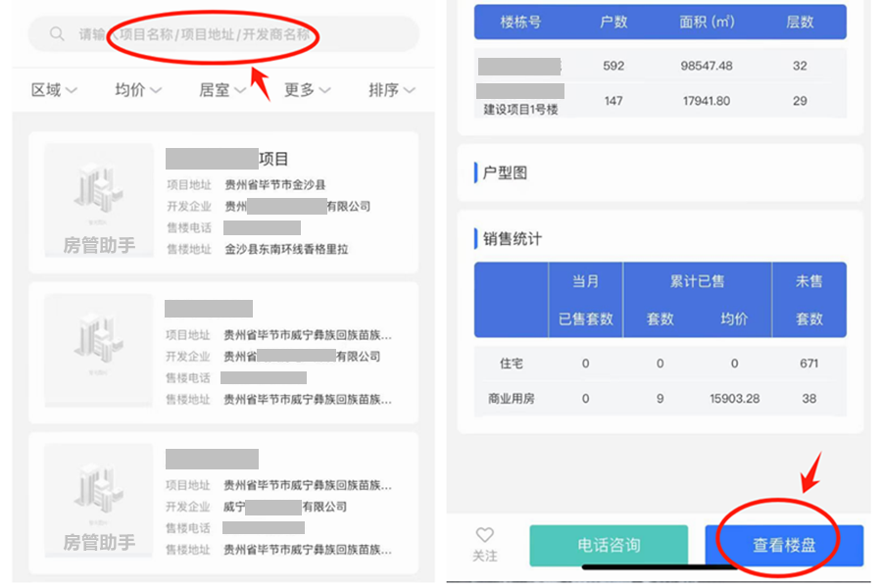Tap second listing's building placeholder image
The image size is (882, 588).
click(99, 350)
